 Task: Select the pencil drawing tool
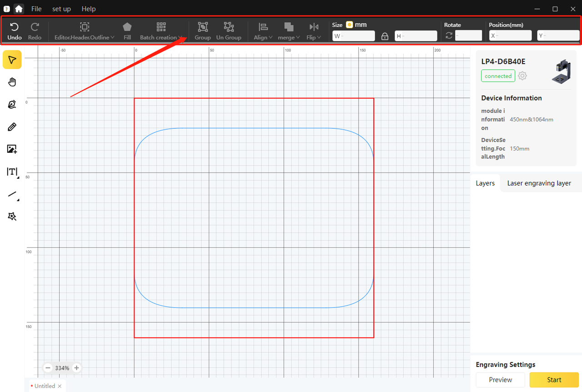click(12, 127)
